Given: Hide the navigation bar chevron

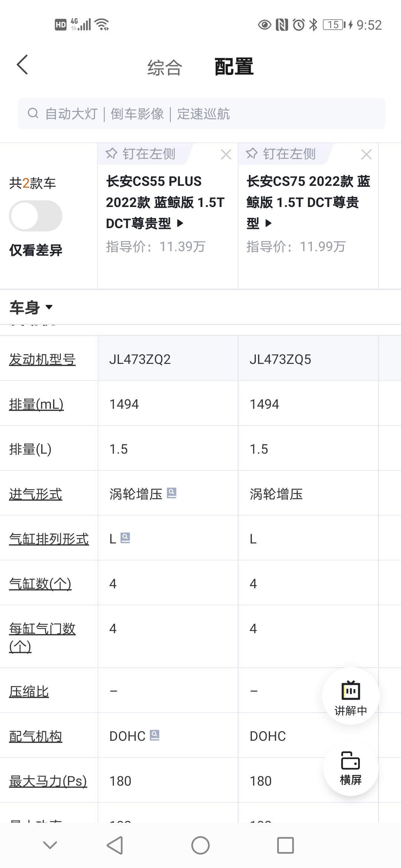Looking at the screenshot, I should click(50, 845).
